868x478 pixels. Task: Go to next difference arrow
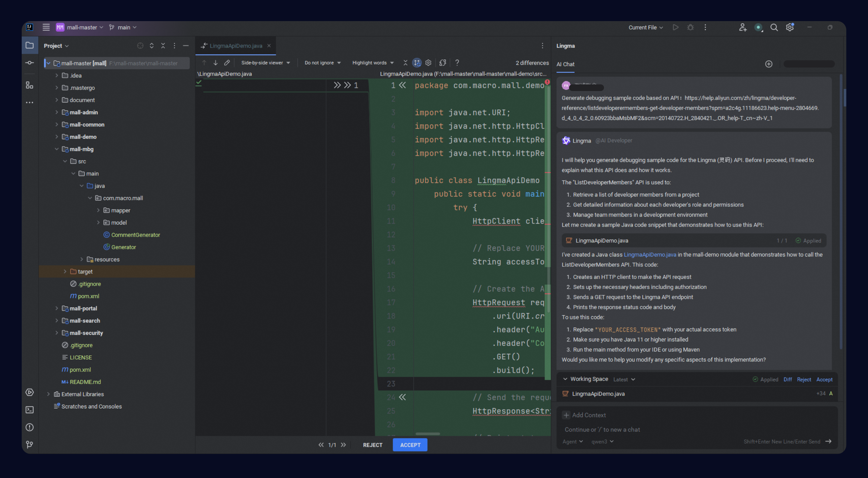tap(216, 63)
